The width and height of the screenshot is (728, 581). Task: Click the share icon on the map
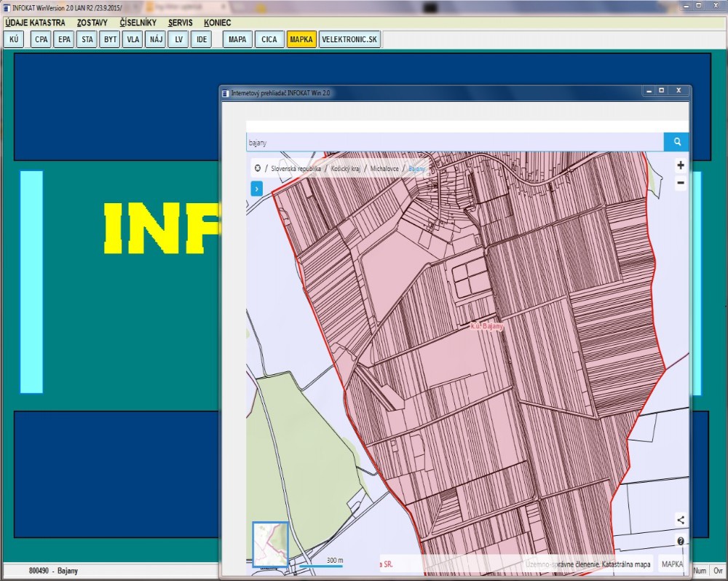(681, 520)
